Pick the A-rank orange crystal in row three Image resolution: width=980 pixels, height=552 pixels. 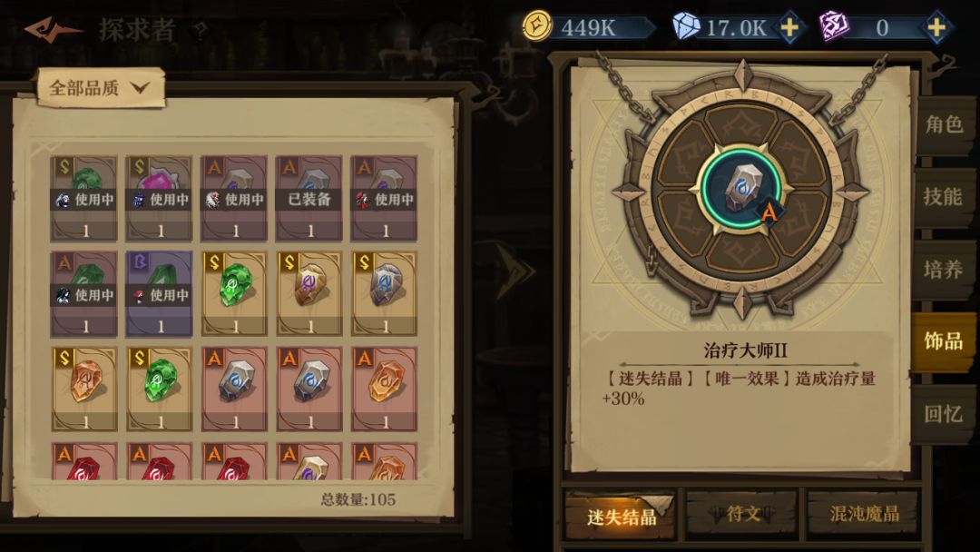click(384, 389)
